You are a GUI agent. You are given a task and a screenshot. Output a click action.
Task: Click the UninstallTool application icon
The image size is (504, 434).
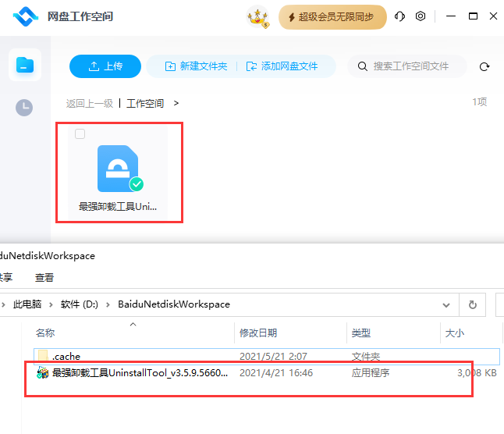43,372
